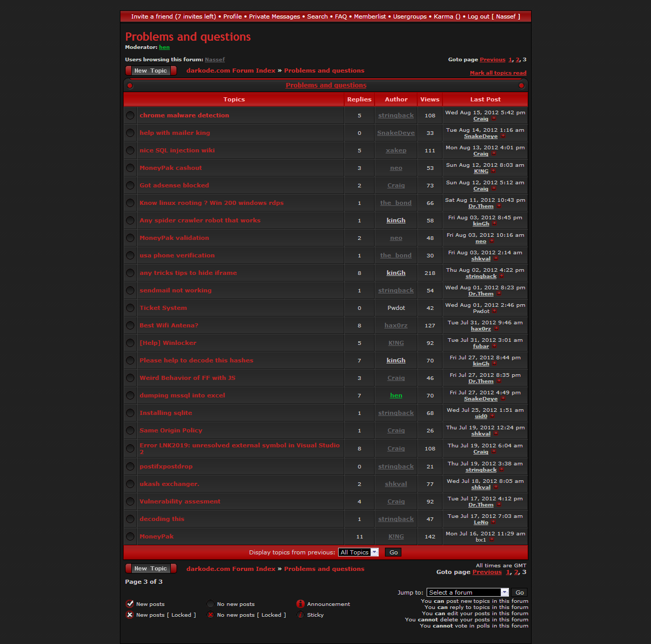Click status icon beside chrome malware detection topic
The height and width of the screenshot is (644, 651).
coord(130,115)
